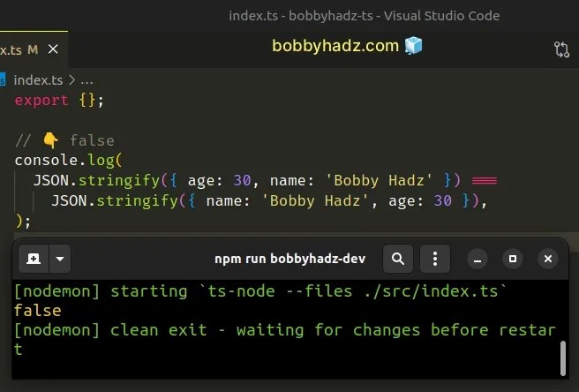Open the breadcrumb ellipsis symbol list

86,80
